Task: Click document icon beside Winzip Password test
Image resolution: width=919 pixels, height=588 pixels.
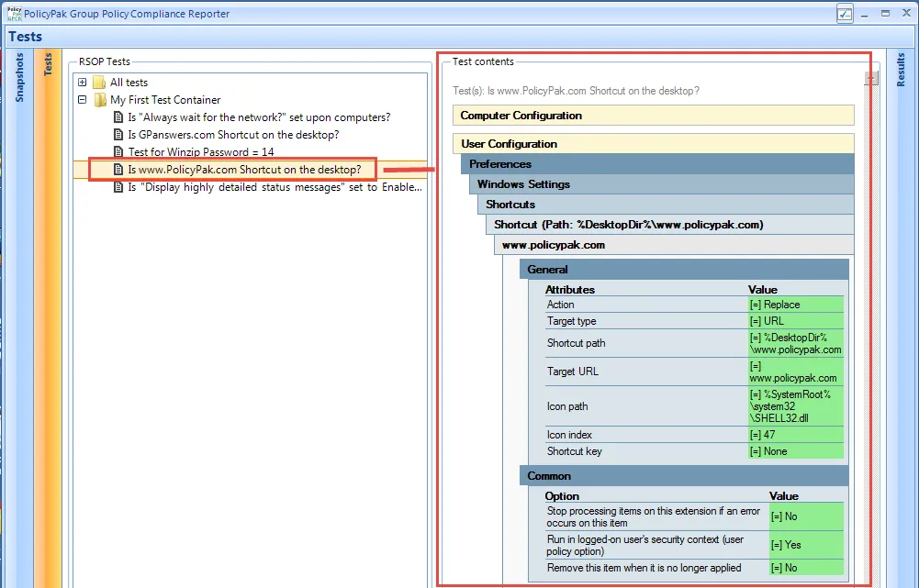Action: coord(118,152)
